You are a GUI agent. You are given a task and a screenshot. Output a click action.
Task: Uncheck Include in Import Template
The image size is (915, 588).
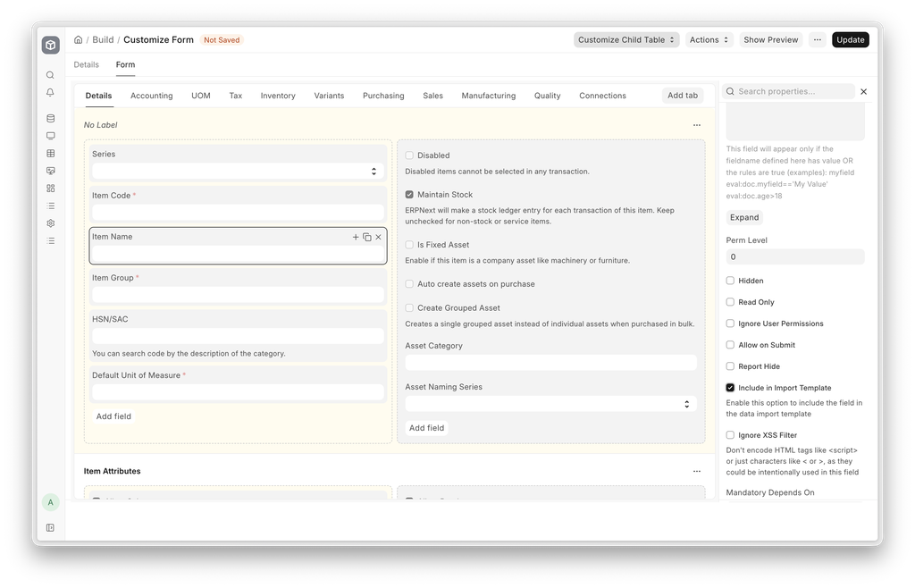point(730,388)
